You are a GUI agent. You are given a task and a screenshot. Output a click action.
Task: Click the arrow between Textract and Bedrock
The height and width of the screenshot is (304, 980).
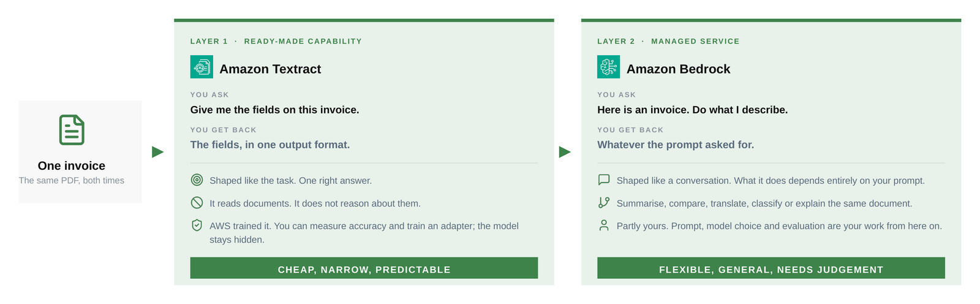565,151
